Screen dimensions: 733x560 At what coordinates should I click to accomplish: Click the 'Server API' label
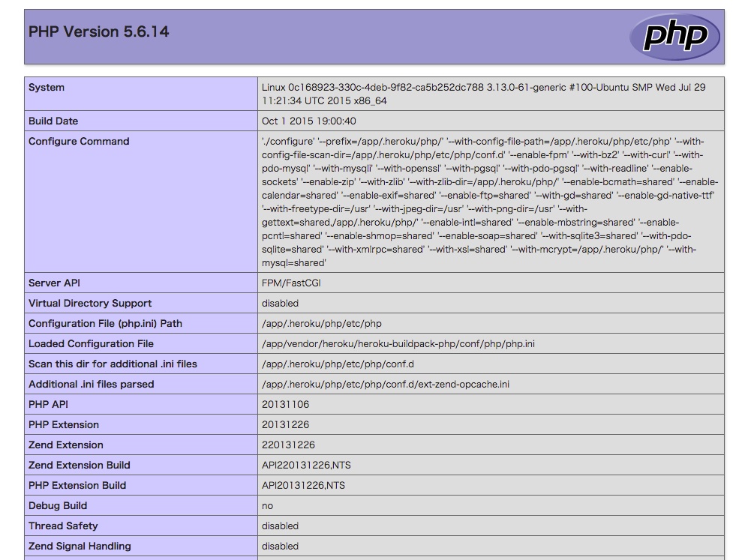tap(54, 283)
